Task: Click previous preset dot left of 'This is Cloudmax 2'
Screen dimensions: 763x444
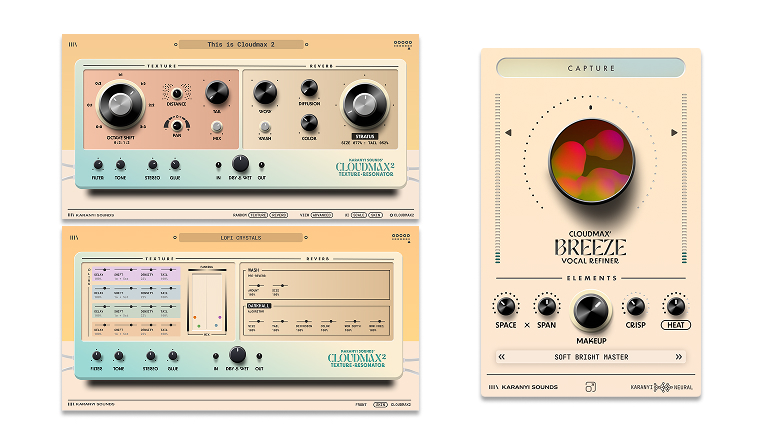Action: point(176,44)
